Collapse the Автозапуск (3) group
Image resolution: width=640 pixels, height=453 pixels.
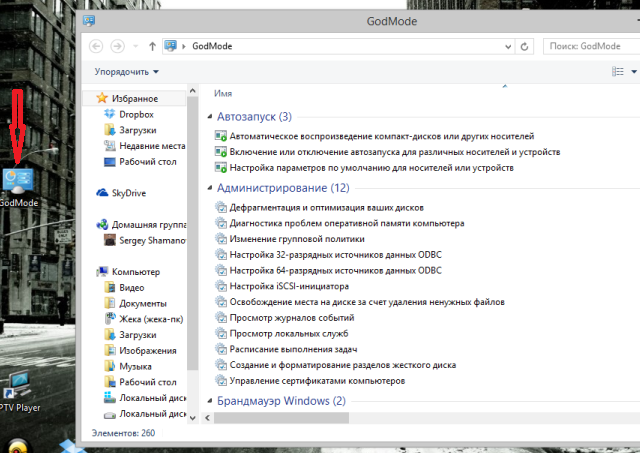tap(210, 117)
